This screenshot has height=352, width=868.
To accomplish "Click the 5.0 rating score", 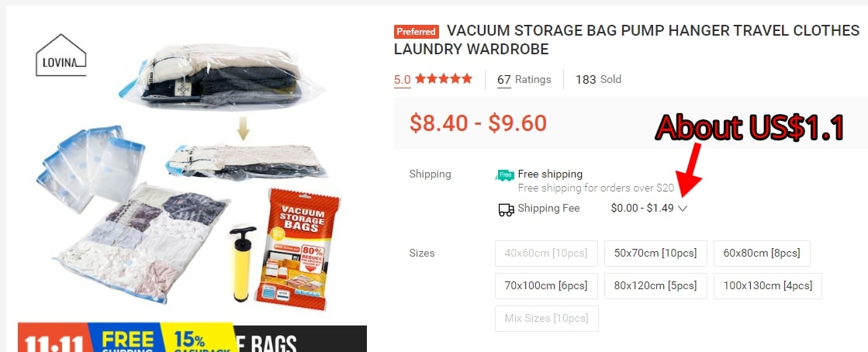I will pos(403,79).
